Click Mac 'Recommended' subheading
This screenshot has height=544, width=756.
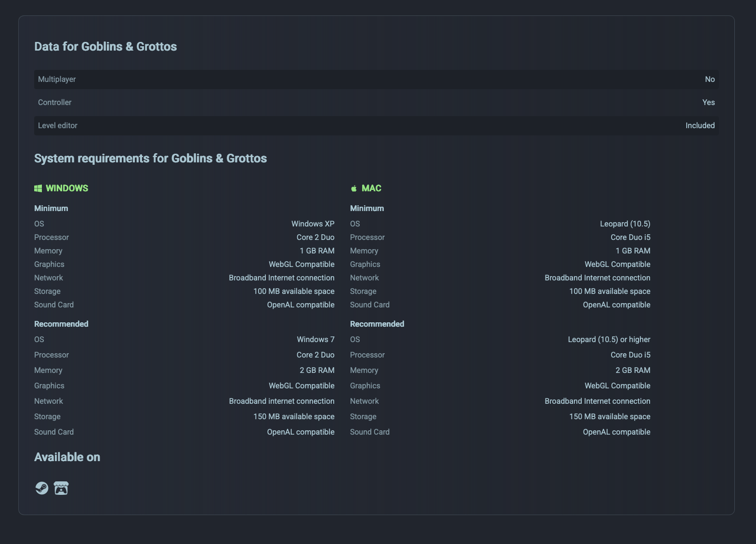pos(377,324)
